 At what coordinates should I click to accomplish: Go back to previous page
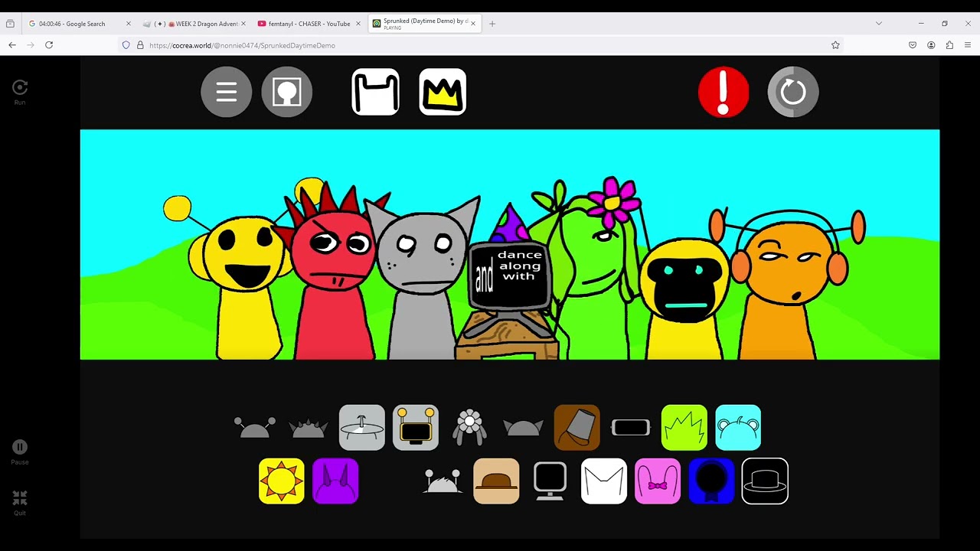[12, 45]
